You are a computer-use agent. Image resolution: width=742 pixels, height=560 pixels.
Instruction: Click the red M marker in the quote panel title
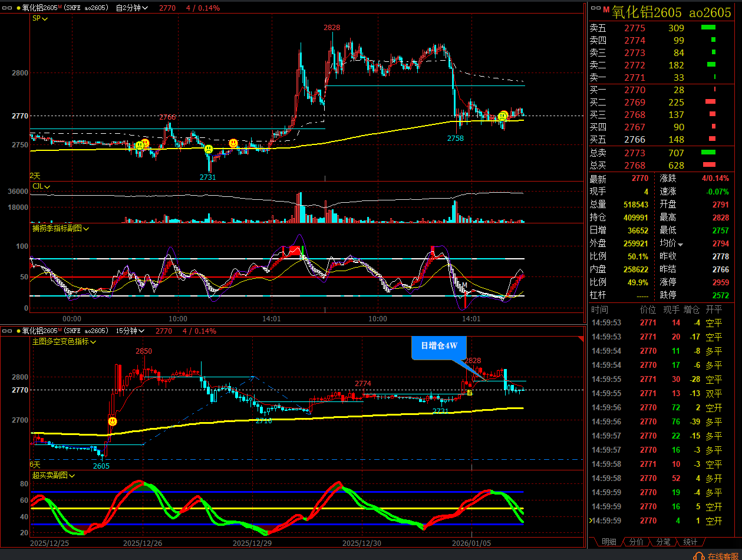(x=606, y=8)
